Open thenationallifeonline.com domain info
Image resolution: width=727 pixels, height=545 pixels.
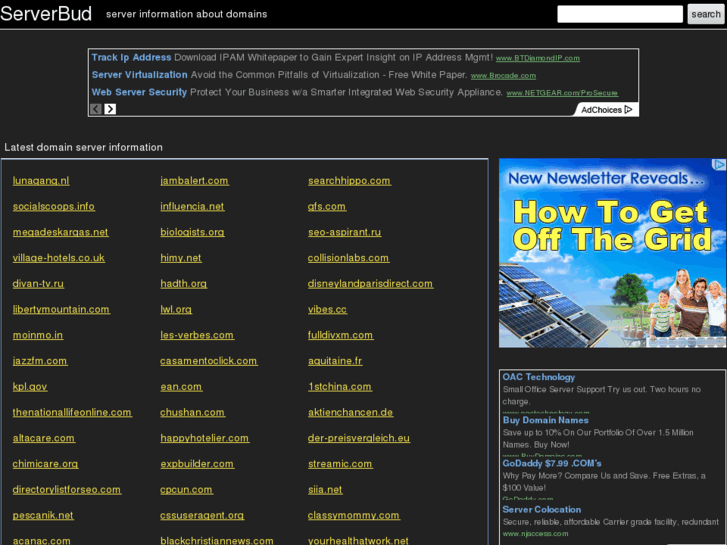click(72, 412)
